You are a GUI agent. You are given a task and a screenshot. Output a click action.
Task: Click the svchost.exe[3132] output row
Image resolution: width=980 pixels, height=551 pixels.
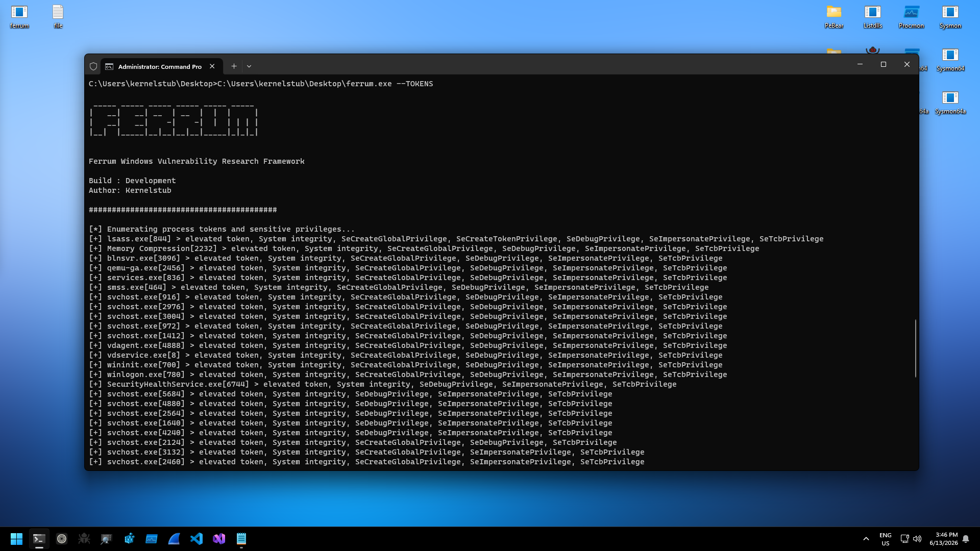[x=366, y=452]
